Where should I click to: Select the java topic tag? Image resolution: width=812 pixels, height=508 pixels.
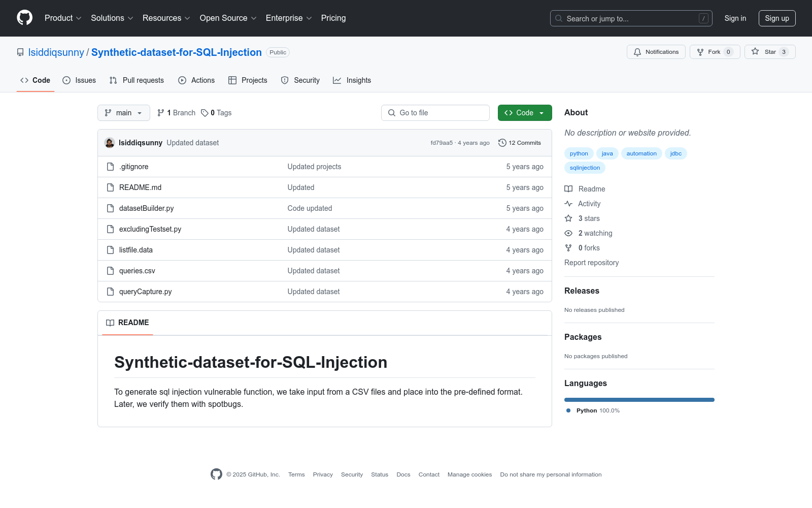(x=607, y=153)
